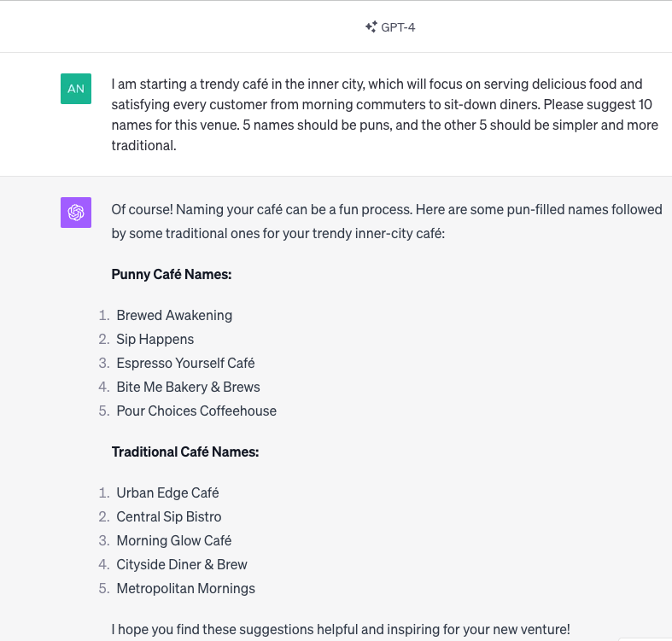Click the green AN user avatar
The image size is (672, 641).
pos(76,89)
